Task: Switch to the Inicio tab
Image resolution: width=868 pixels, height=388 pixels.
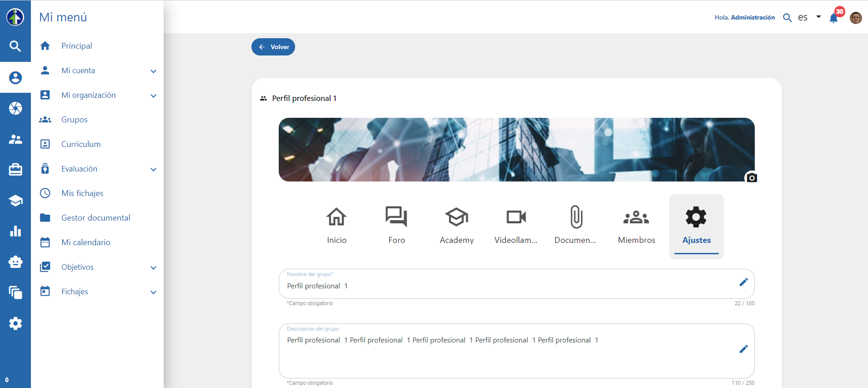Action: tap(336, 226)
